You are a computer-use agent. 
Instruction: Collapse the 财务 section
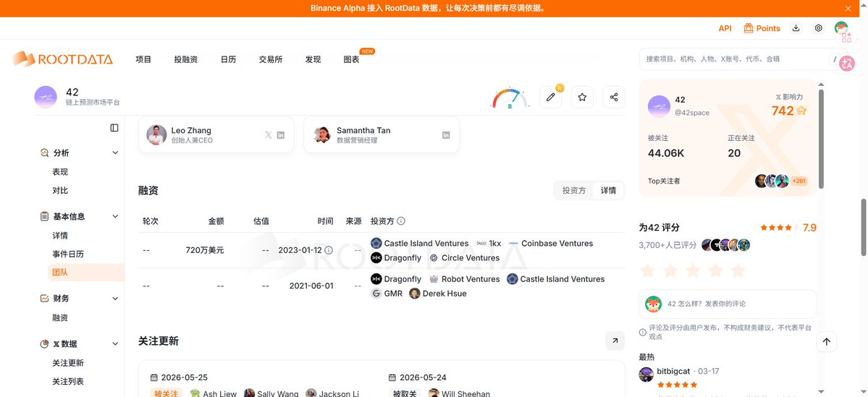(115, 298)
